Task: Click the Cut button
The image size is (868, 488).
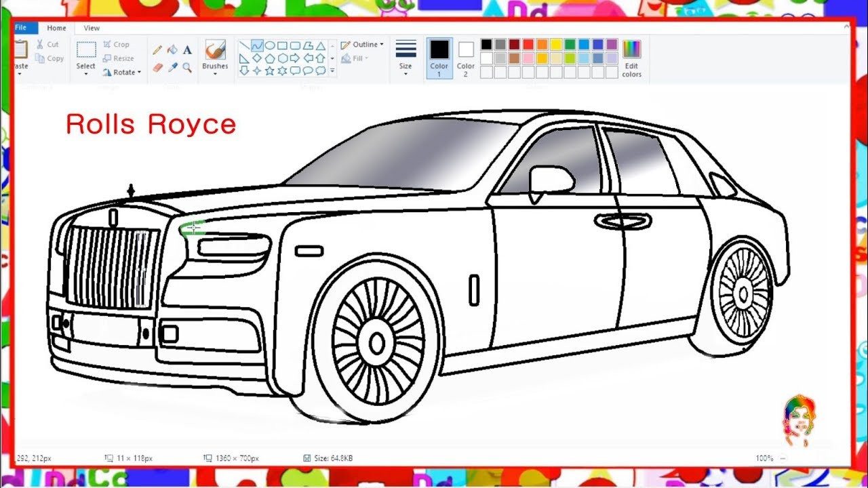Action: click(47, 45)
